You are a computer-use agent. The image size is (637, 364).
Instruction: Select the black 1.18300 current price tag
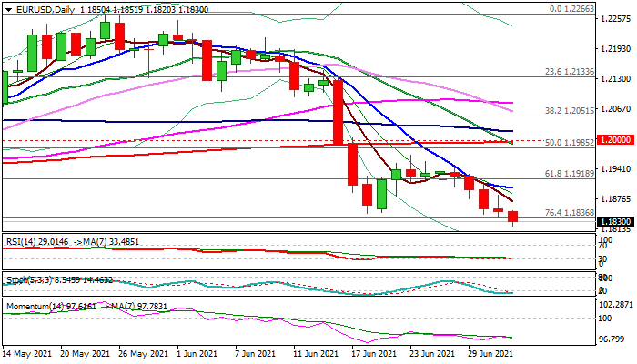pos(616,222)
